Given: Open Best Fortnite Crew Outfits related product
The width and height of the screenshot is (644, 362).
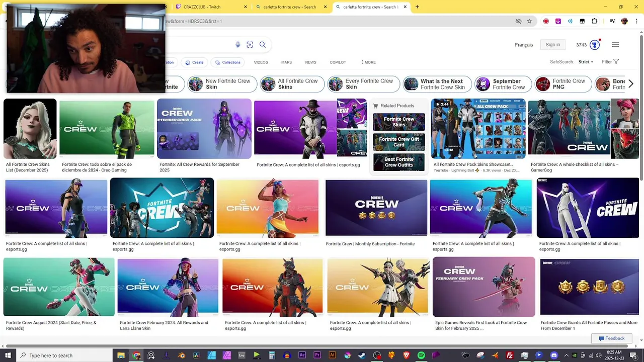Looking at the screenshot, I should point(399,162).
